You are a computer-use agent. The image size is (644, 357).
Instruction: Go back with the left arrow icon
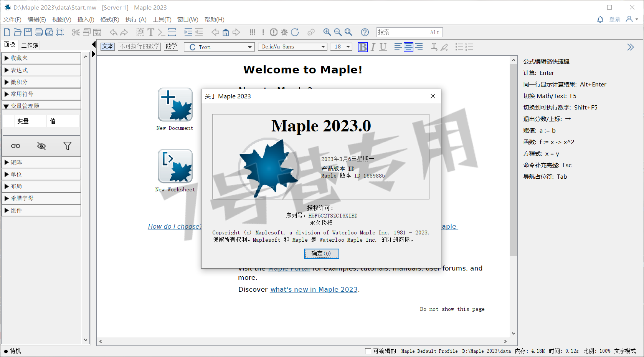[x=215, y=32]
